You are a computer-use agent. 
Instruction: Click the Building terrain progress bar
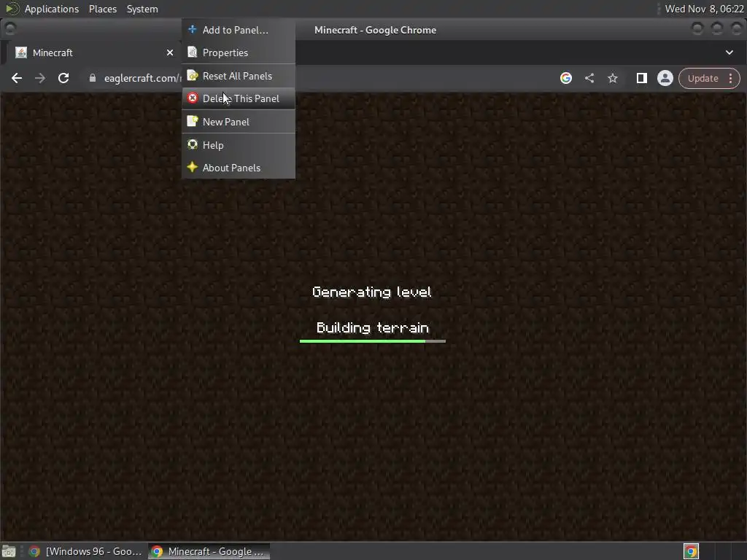(373, 341)
